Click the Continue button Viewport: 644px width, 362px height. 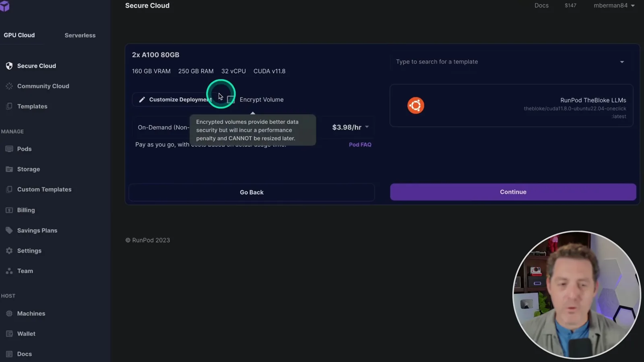513,192
